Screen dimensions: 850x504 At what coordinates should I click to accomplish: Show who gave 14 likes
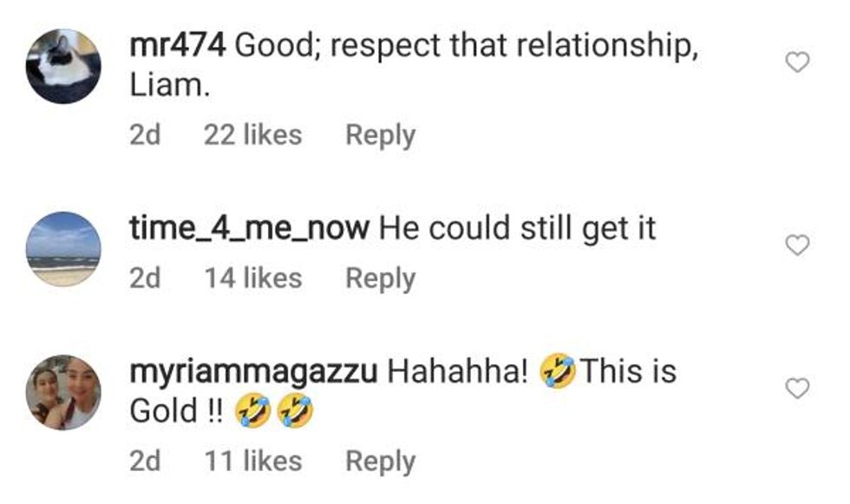point(252,278)
